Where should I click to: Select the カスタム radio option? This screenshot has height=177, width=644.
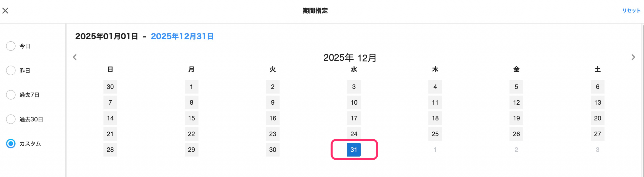[x=11, y=144]
